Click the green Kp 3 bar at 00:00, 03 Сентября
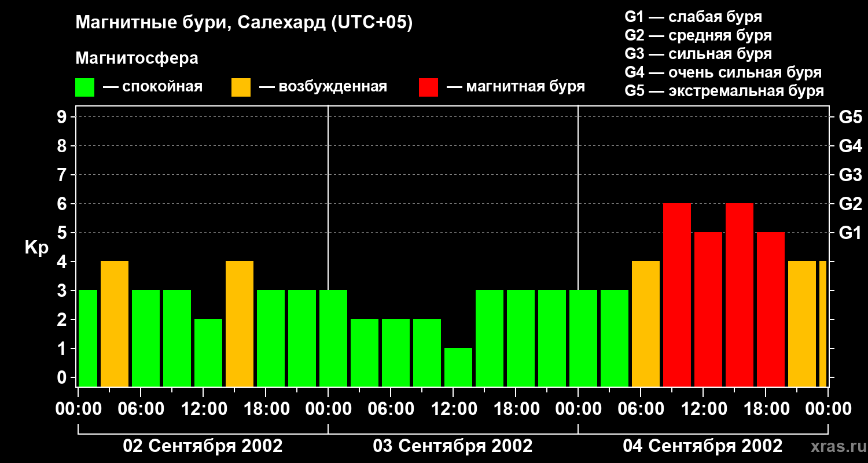 333,339
